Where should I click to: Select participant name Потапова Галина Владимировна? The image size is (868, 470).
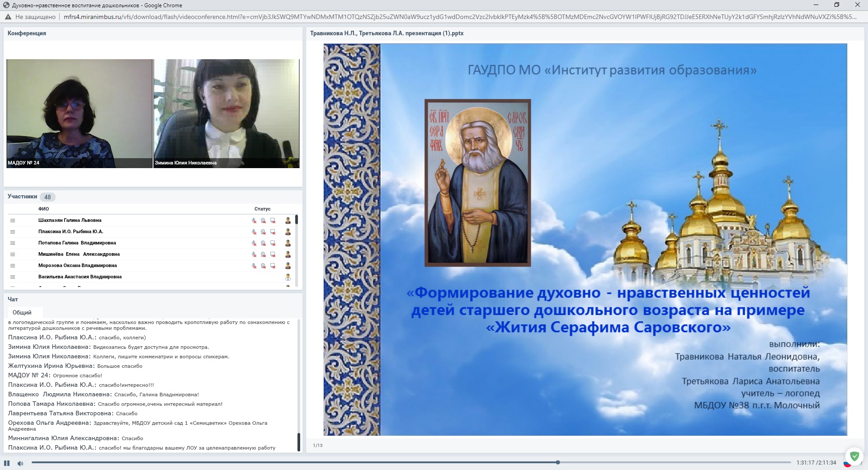point(77,243)
